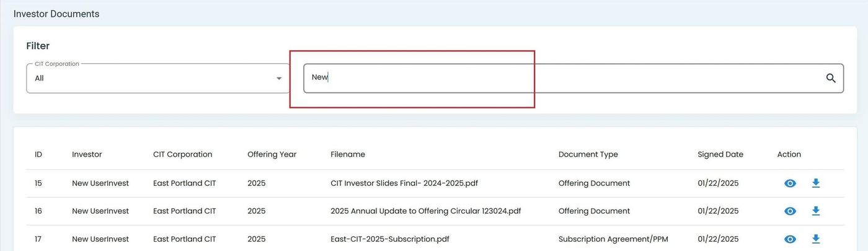
Task: Sort by Signed Date column header
Action: (720, 154)
